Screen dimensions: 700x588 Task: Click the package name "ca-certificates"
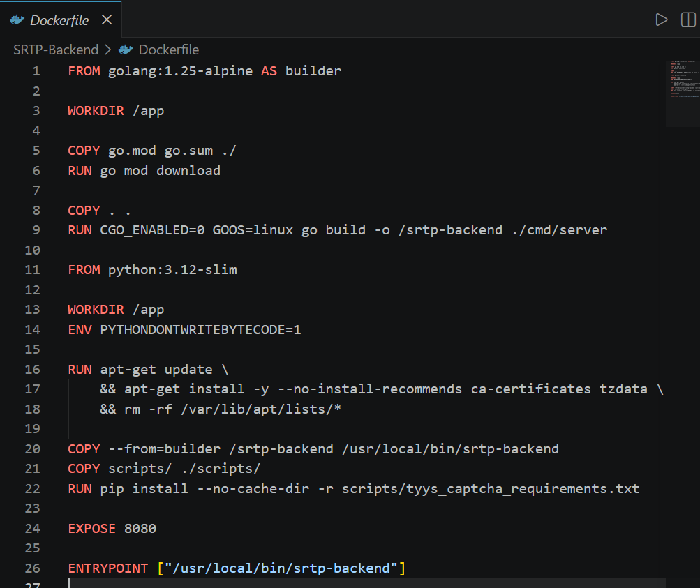531,389
